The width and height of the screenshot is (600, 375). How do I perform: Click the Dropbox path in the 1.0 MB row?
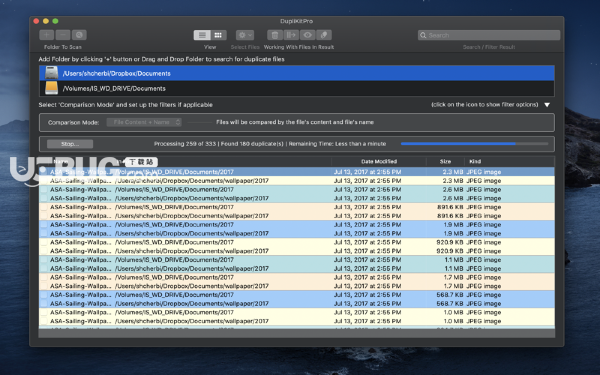192,321
